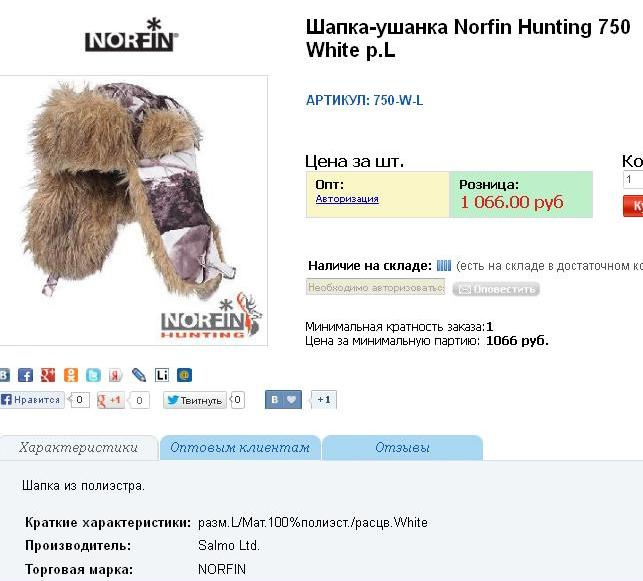Open the Характеристики tab

coord(78,447)
